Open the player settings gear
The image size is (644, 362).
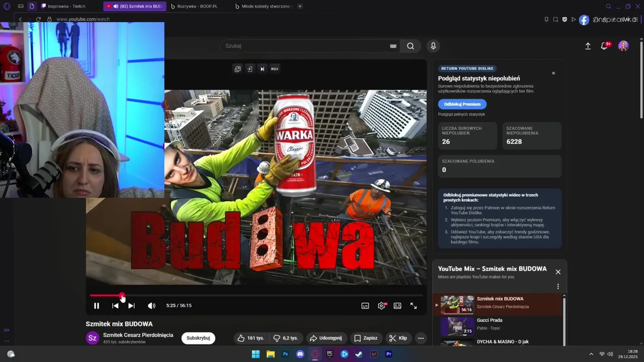tap(381, 306)
